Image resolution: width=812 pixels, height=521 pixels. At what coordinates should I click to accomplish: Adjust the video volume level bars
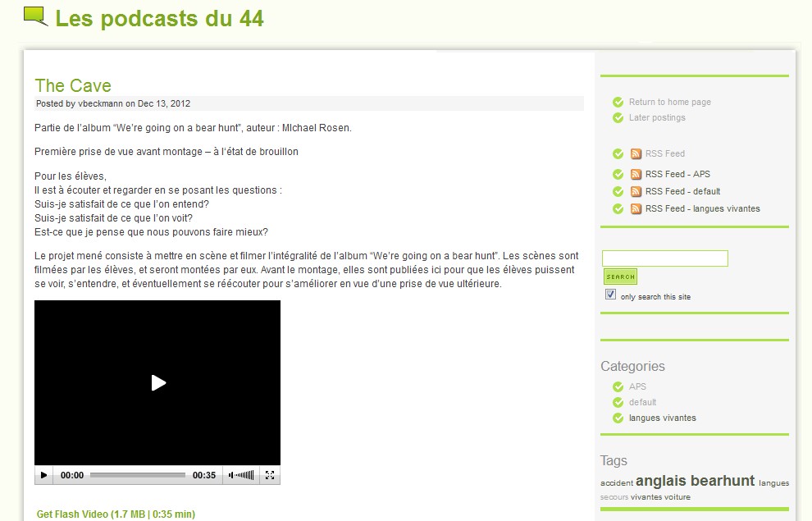pyautogui.click(x=245, y=475)
